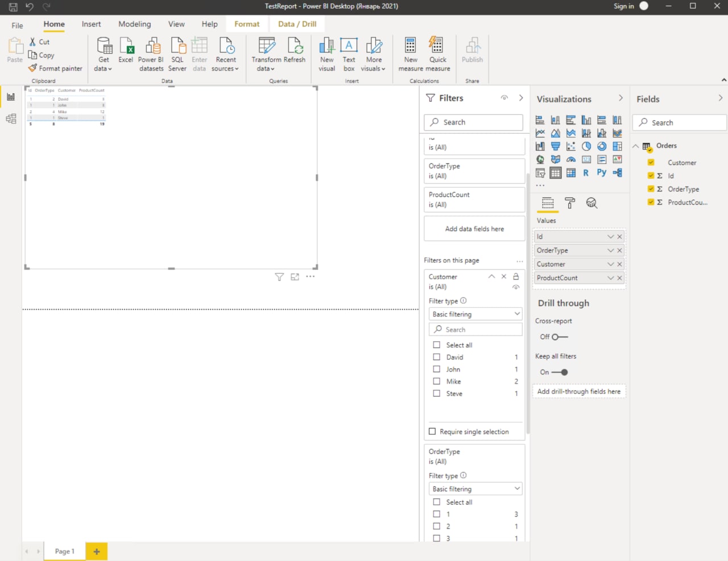728x561 pixels.
Task: Open the File menu
Action: click(18, 26)
